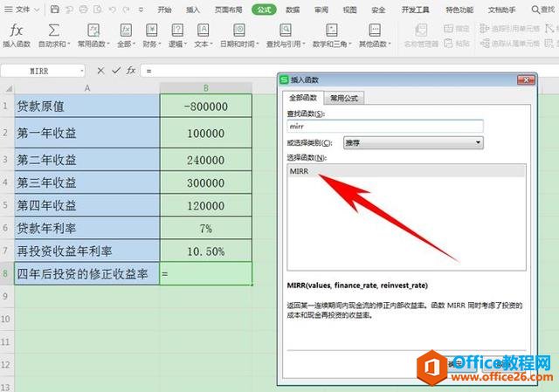Select the 再投资收益年利率 cell

(x=87, y=251)
